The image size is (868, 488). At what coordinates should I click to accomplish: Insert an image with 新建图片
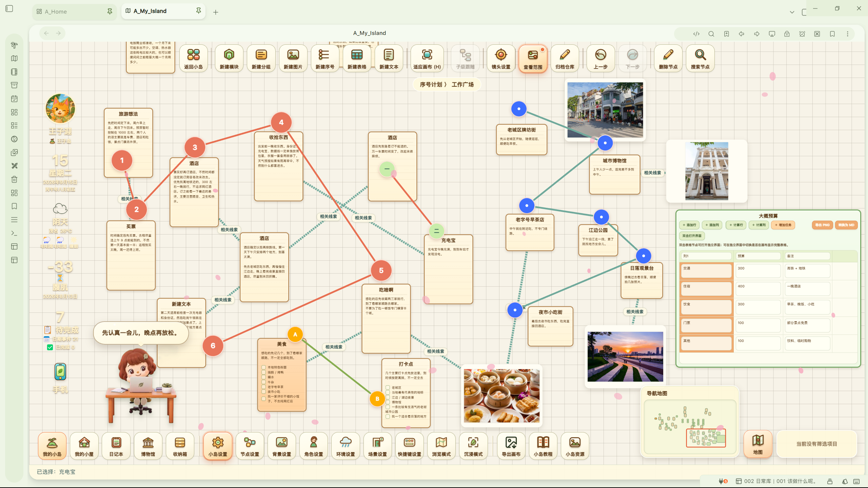(x=293, y=58)
